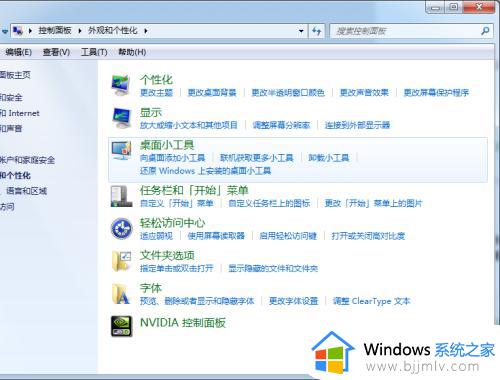Open the 显示 heading link
The image size is (500, 380).
[151, 112]
